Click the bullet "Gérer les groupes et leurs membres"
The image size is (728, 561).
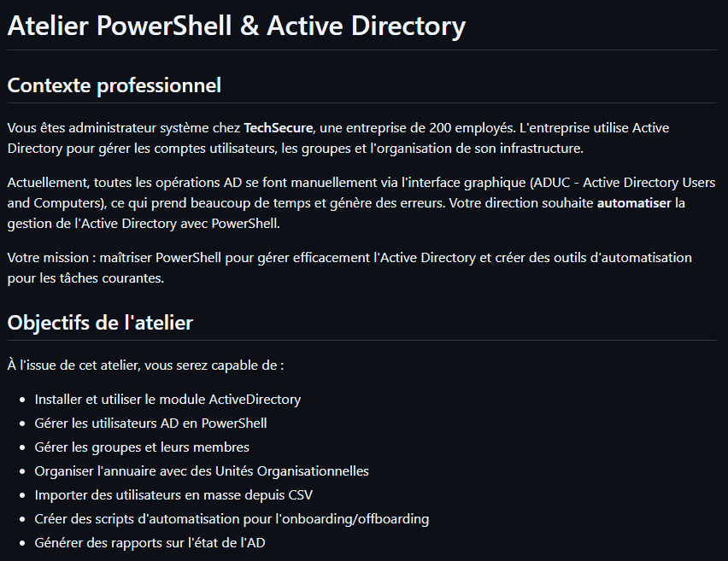pyautogui.click(x=142, y=447)
